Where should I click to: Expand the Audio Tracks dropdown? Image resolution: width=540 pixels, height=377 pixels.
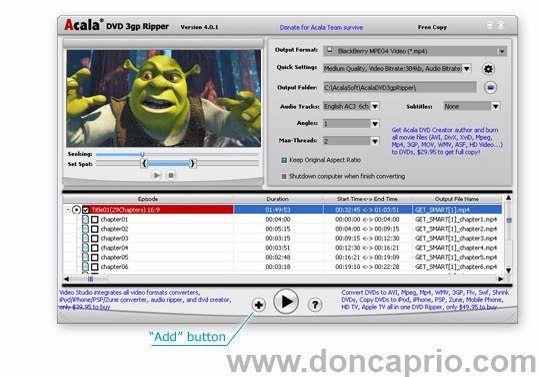click(351, 106)
